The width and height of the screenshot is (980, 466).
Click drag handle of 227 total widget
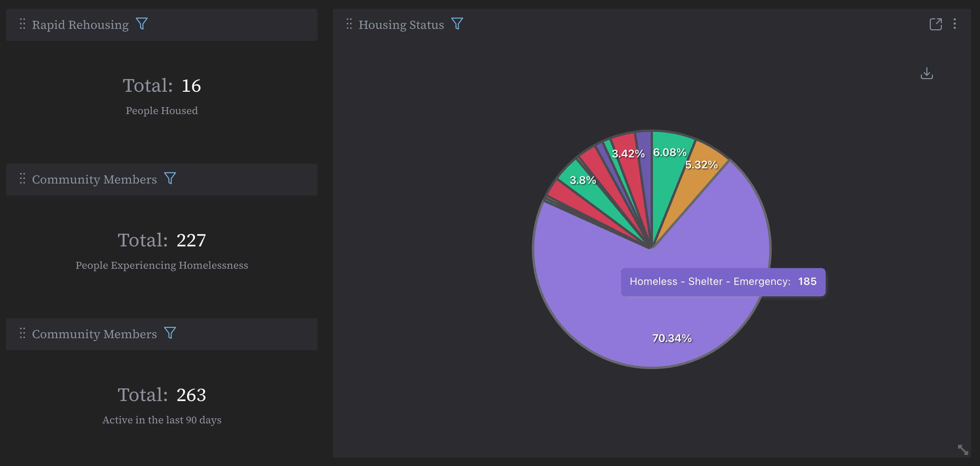pos(22,179)
